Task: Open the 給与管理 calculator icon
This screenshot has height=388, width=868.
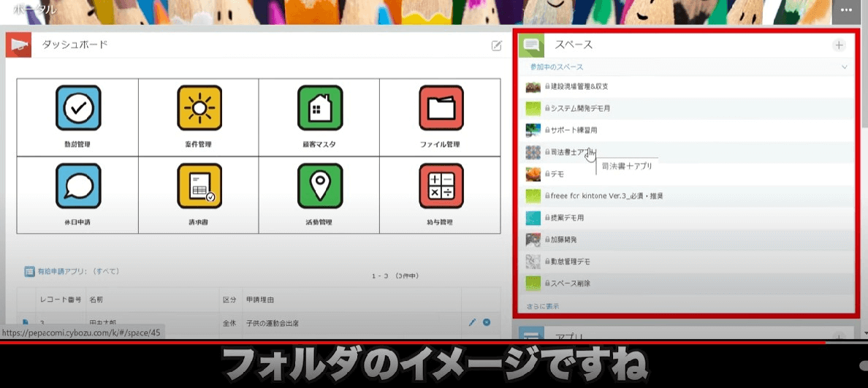Action: (x=440, y=186)
